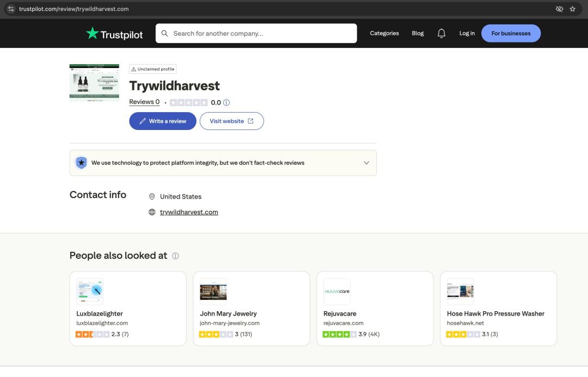Open Hose Hawk Pro Pressure Washer name
The width and height of the screenshot is (588, 377).
click(x=495, y=314)
